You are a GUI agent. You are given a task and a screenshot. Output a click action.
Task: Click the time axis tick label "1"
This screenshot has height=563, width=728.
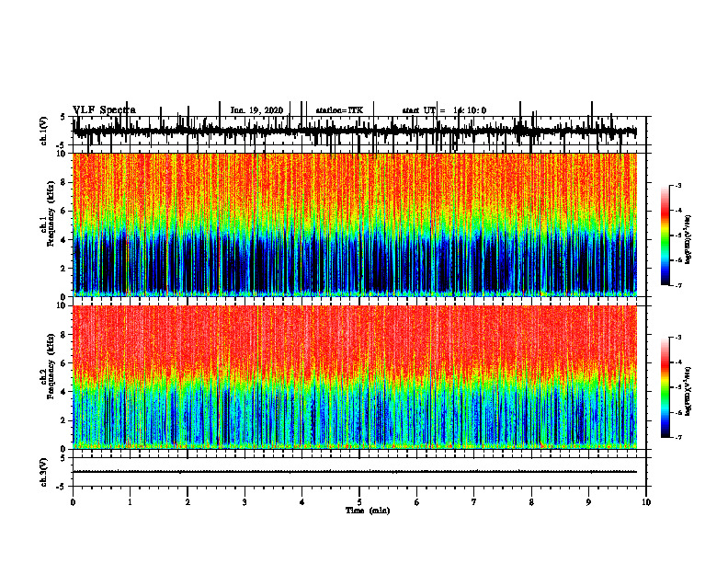pyautogui.click(x=131, y=502)
